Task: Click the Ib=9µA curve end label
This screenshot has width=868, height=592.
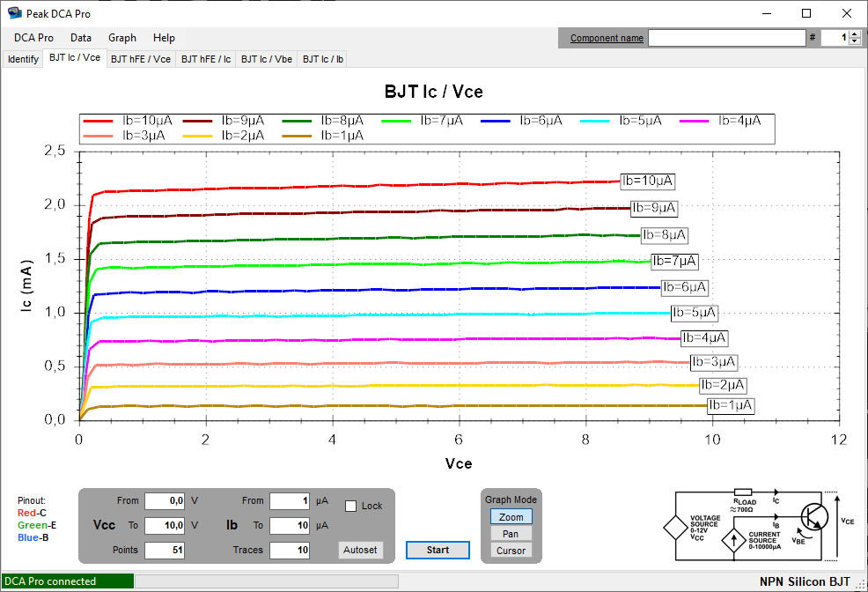Action: click(x=654, y=208)
